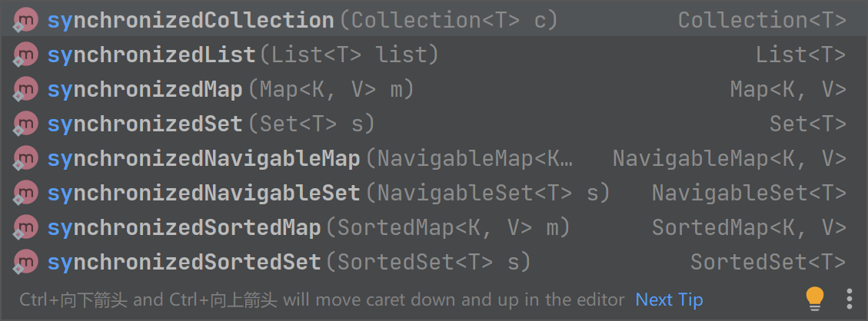Pick the synchronizedNavigableSet completion item
The image size is (868, 321).
pos(204,193)
